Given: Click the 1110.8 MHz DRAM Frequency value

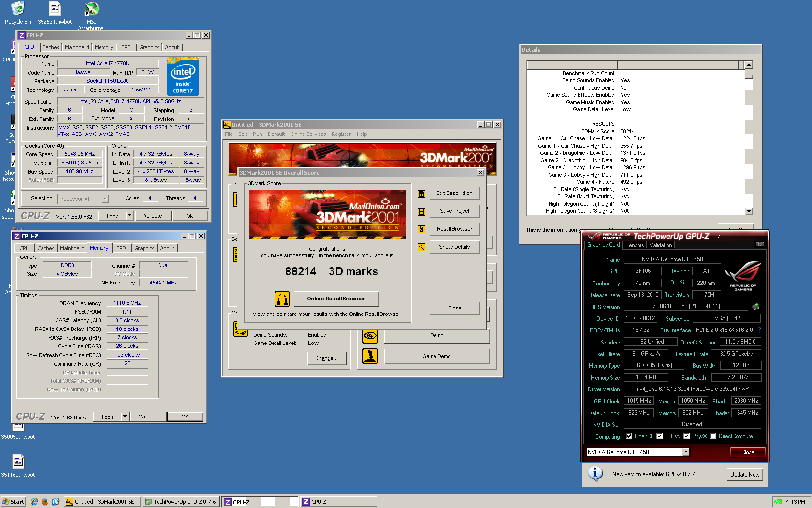Looking at the screenshot, I should (127, 303).
